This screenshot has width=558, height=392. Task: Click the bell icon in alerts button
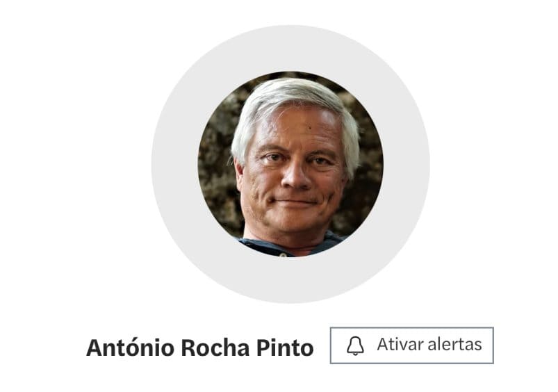[x=355, y=345]
